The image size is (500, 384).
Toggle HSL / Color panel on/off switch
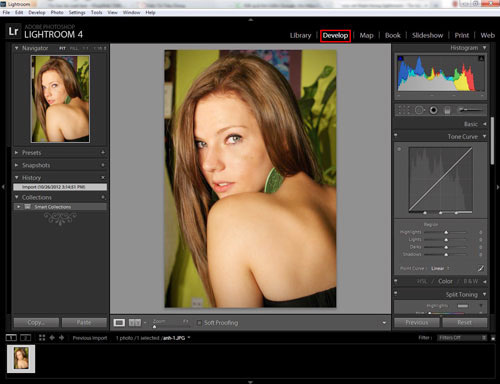tap(396, 281)
